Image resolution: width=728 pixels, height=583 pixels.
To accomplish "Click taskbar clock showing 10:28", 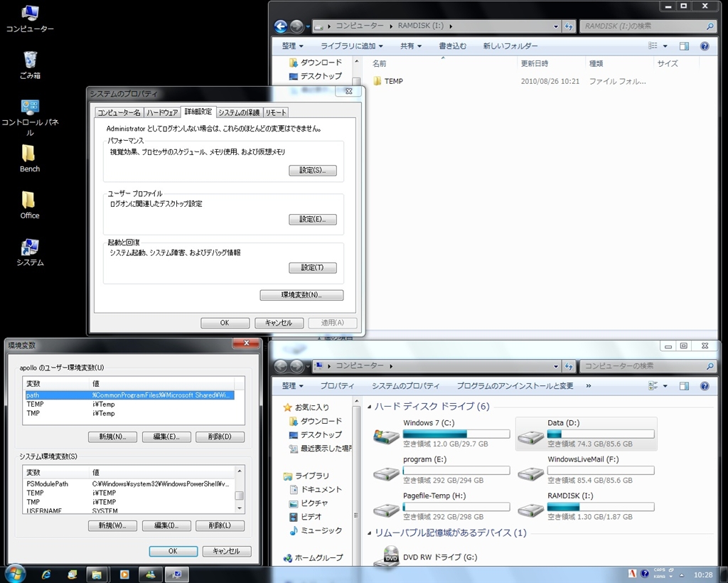I will [703, 574].
